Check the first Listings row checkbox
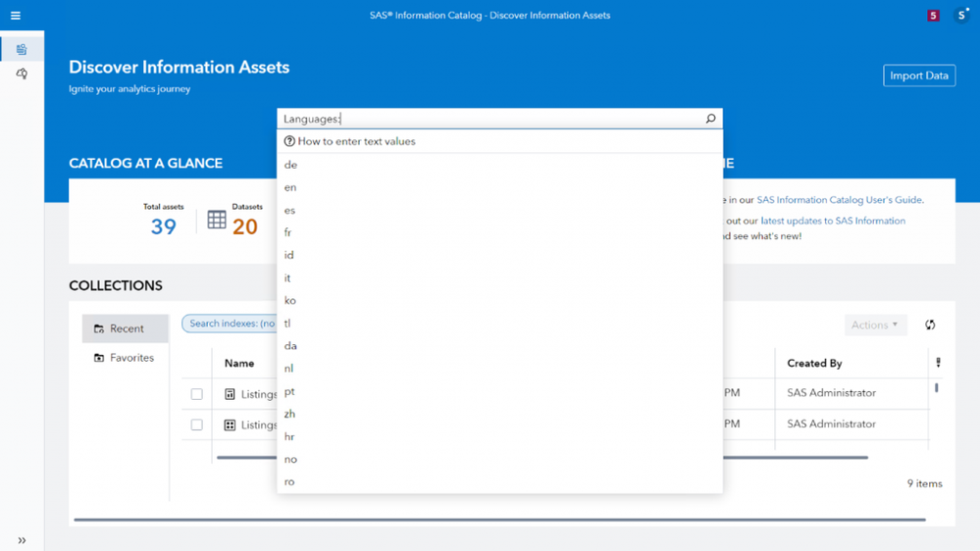The image size is (980, 551). pos(197,394)
